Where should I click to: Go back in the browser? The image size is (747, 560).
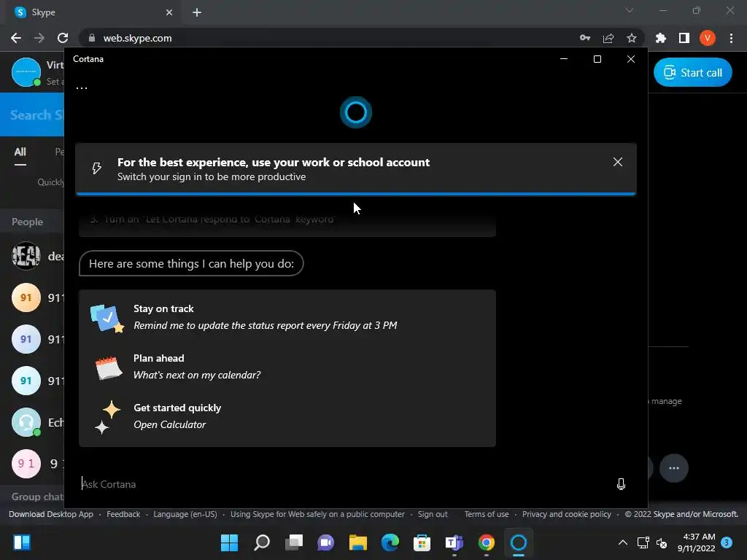tap(16, 38)
